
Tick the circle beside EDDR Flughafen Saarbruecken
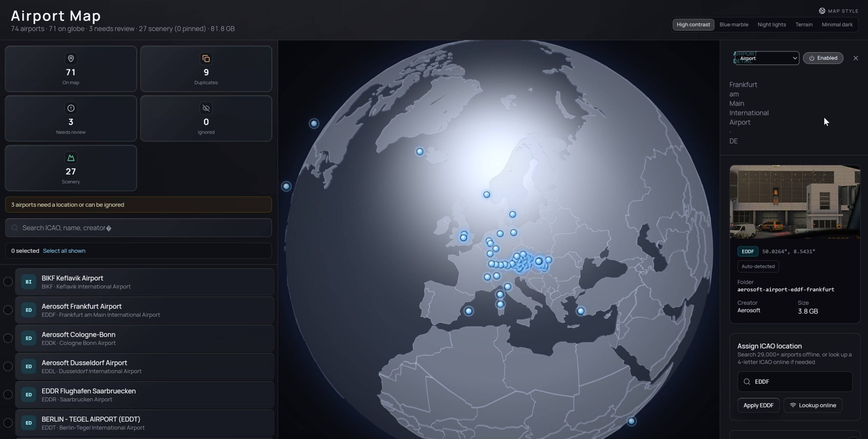click(8, 395)
